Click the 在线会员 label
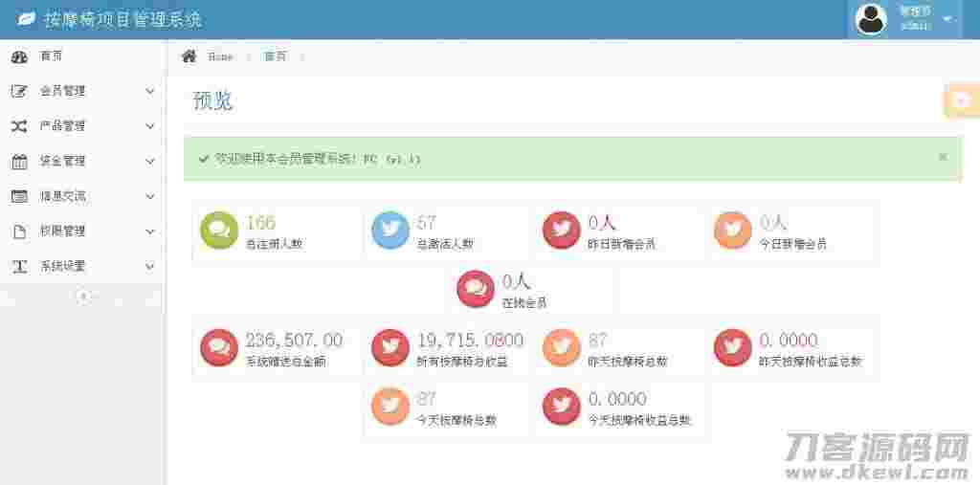This screenshot has height=485, width=980. [525, 302]
